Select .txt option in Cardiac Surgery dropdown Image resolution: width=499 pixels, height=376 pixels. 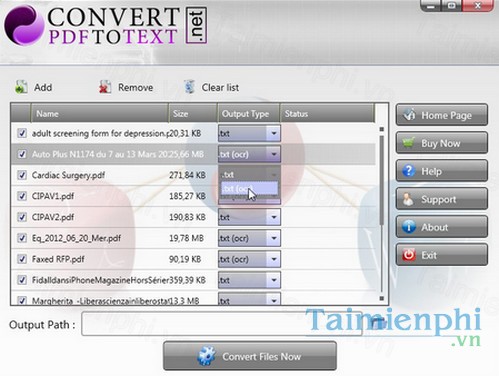pos(249,175)
